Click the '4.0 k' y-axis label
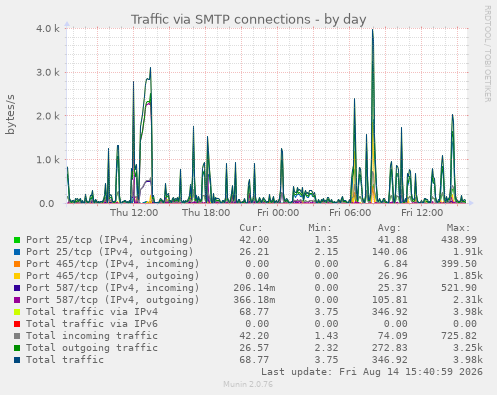The width and height of the screenshot is (497, 395). [48, 28]
